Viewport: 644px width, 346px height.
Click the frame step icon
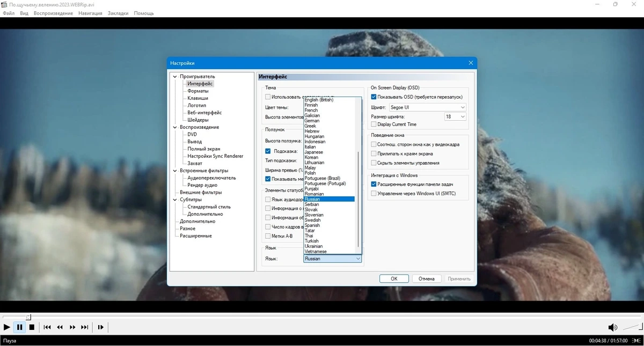click(x=100, y=327)
